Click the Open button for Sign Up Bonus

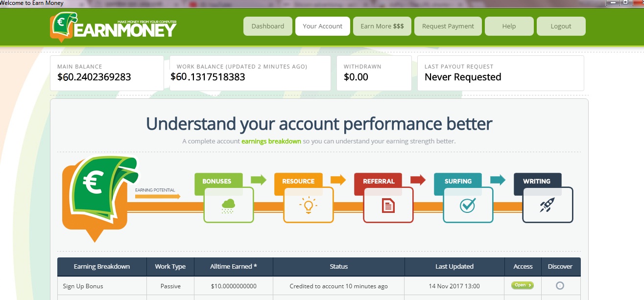(x=522, y=285)
